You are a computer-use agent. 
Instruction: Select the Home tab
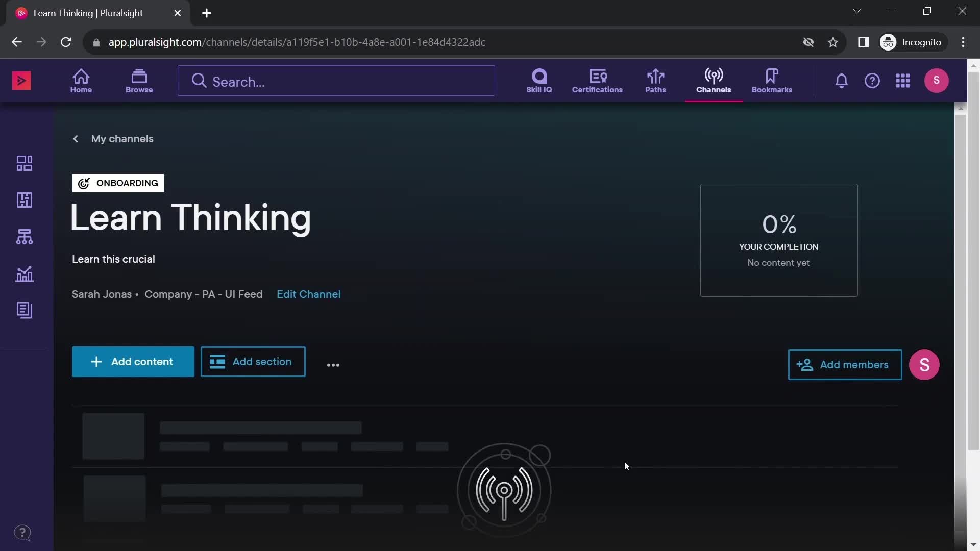81,80
